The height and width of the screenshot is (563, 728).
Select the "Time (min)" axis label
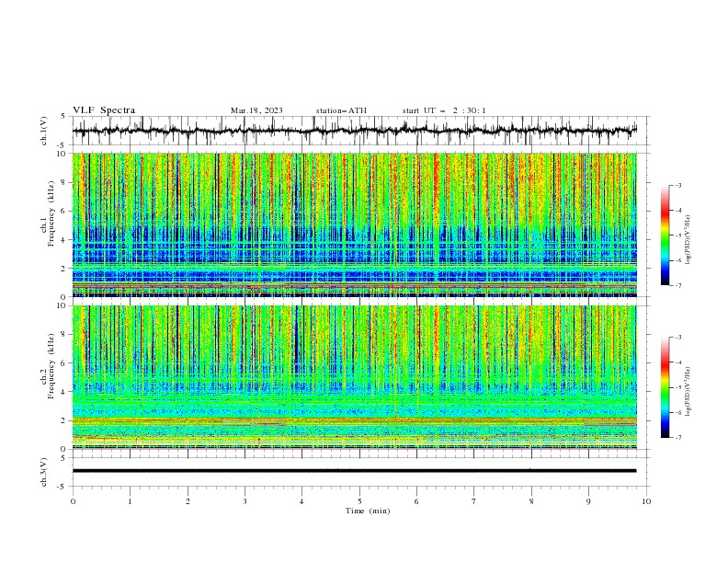tap(368, 511)
